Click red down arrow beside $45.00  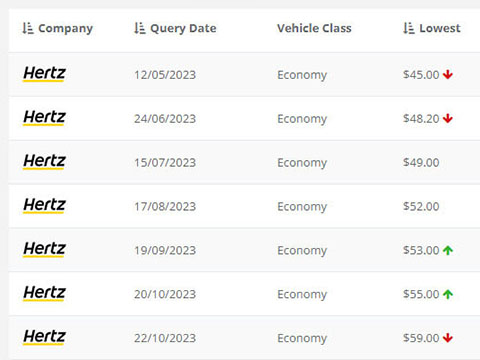point(448,75)
